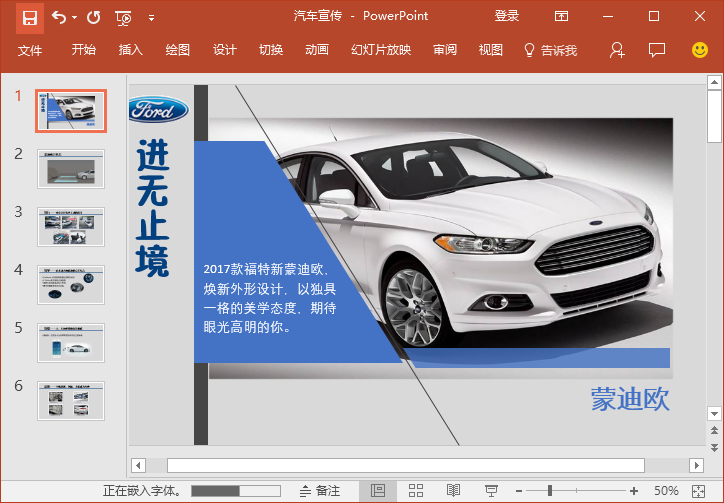Select the blue text box starting with 2017款福特新蒙迪欧
The height and width of the screenshot is (503, 724).
pos(270,298)
